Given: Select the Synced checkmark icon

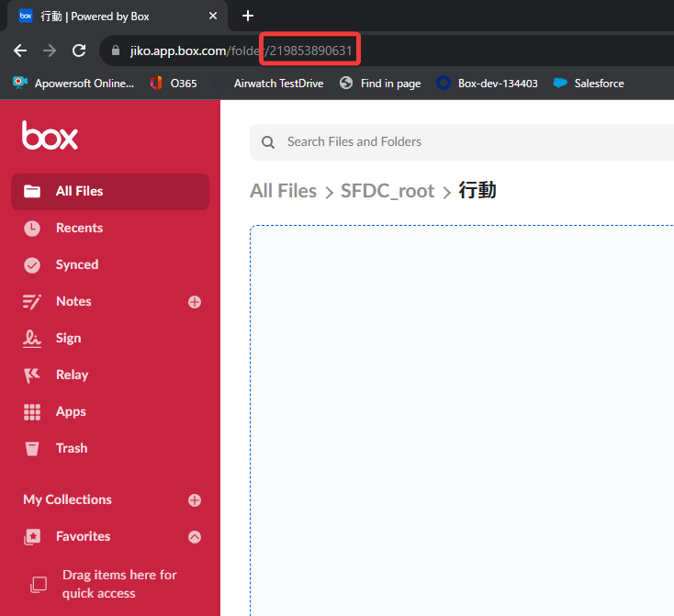Looking at the screenshot, I should pyautogui.click(x=32, y=264).
